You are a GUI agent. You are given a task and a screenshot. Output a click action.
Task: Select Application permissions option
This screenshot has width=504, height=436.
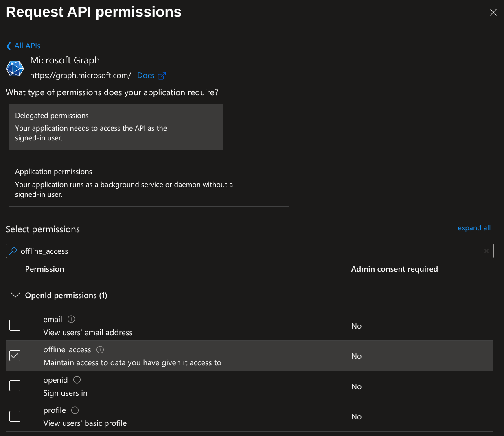(x=149, y=183)
